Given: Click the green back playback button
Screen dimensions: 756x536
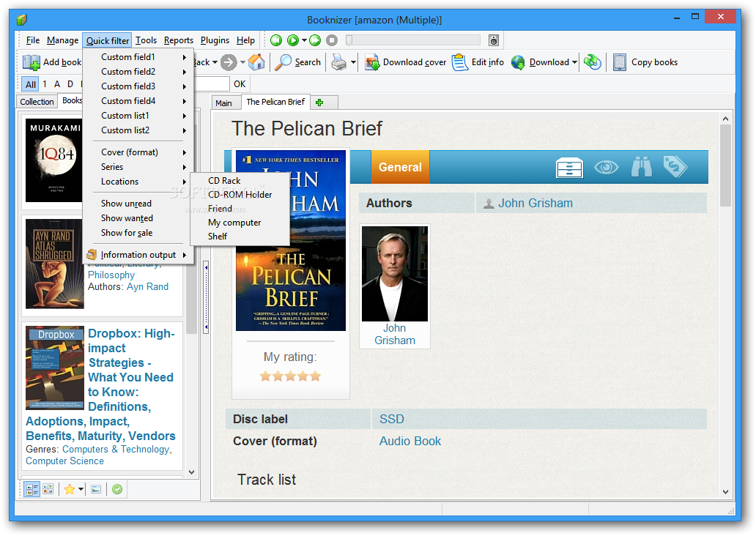Looking at the screenshot, I should pos(276,40).
